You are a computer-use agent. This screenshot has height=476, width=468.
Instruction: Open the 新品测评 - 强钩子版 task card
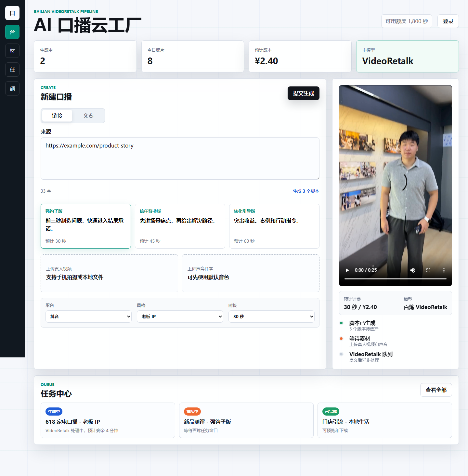pos(246,420)
